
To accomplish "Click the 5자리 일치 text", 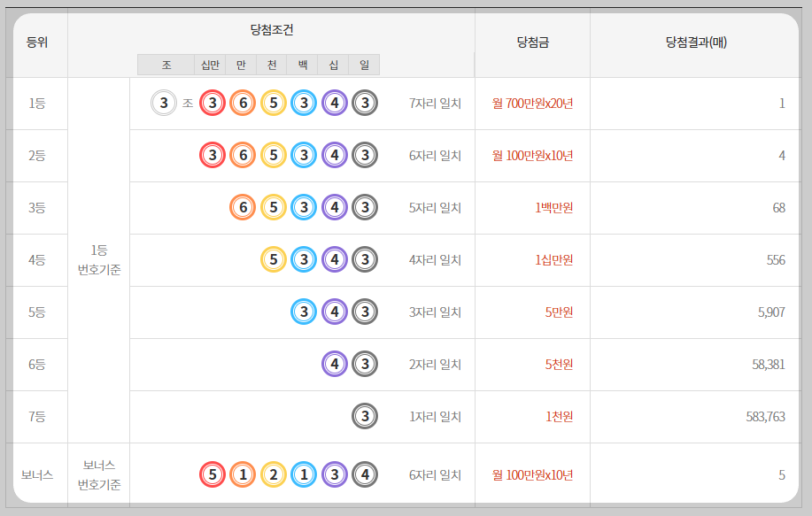I will pos(435,207).
